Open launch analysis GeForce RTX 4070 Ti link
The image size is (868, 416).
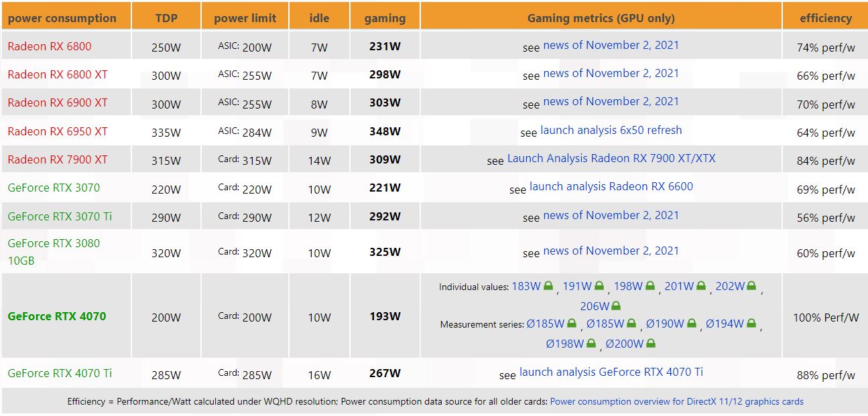coord(611,372)
